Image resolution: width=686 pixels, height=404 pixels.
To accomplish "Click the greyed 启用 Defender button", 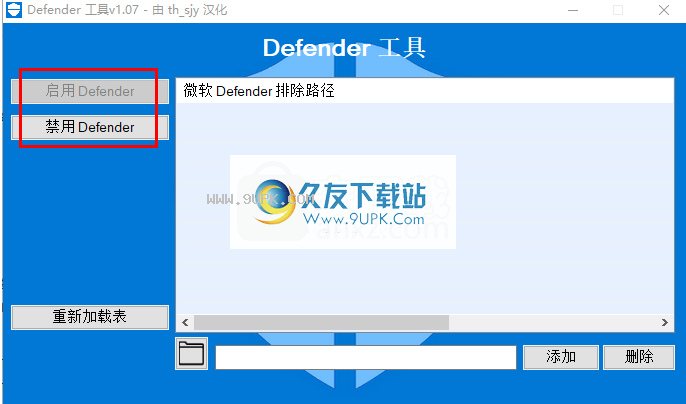I will coord(90,91).
